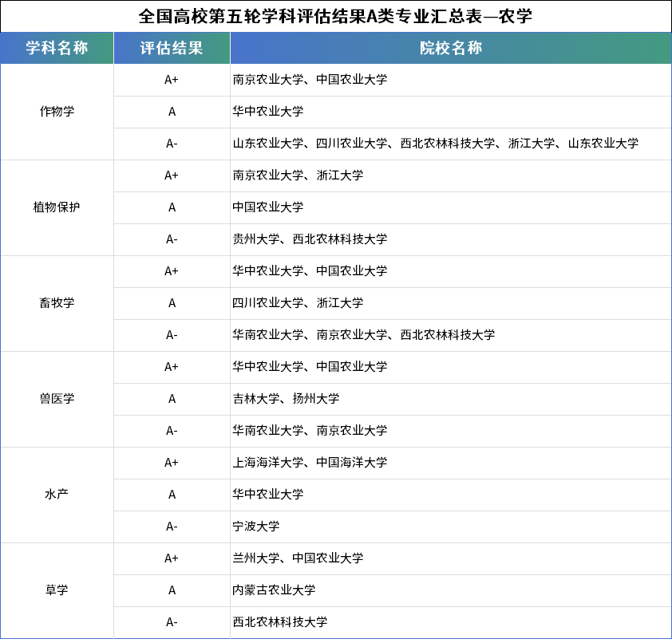Select the 评估结果 column header
Screen dimensions: 672x639
tap(171, 48)
